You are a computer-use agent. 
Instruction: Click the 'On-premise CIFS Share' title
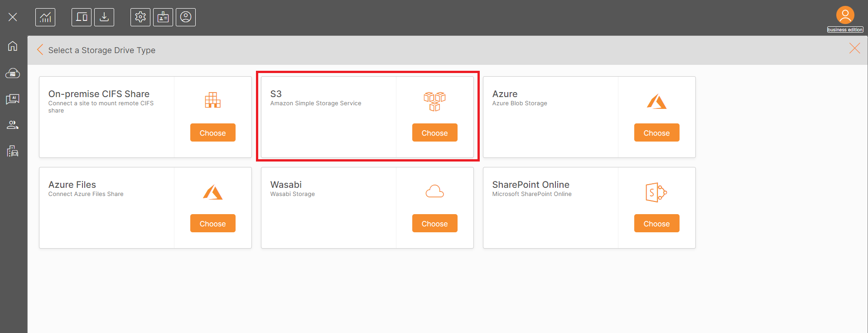[x=99, y=94]
